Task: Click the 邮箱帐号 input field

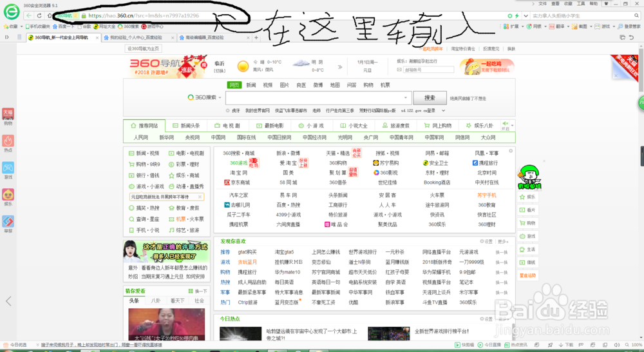Action: coord(429,70)
